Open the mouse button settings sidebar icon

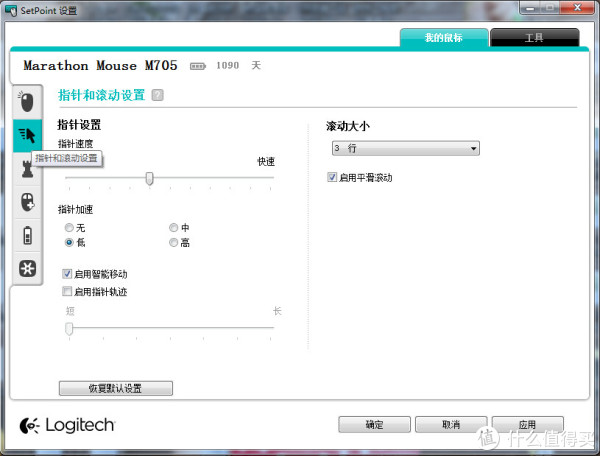pos(26,102)
